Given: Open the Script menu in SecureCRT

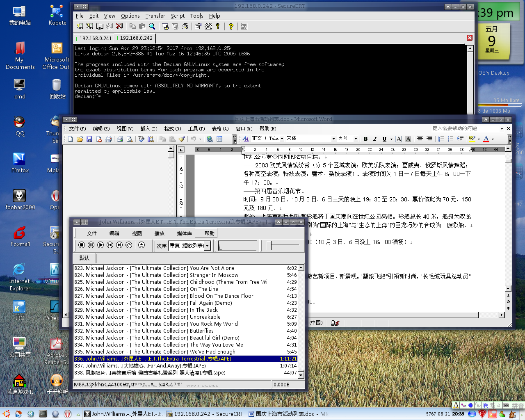Looking at the screenshot, I should (178, 16).
